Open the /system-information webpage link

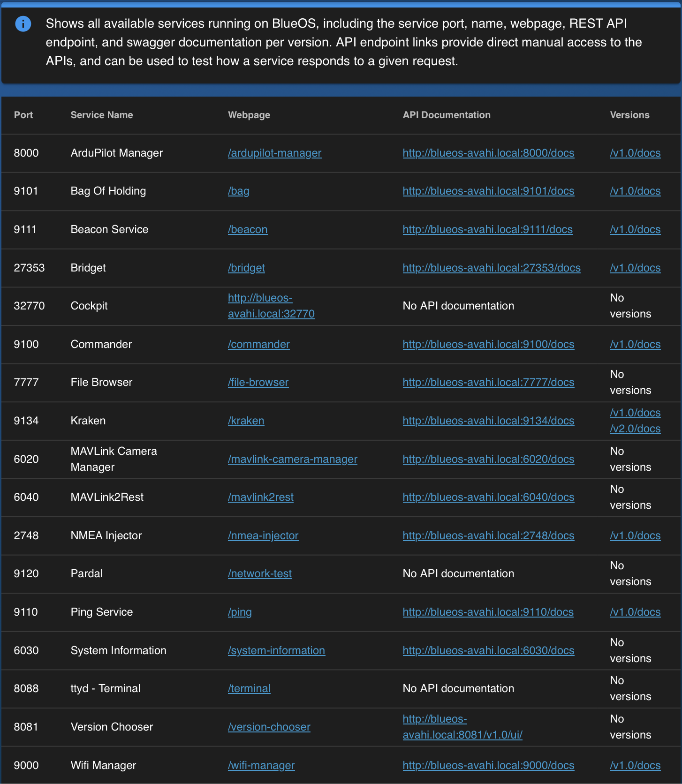[276, 650]
